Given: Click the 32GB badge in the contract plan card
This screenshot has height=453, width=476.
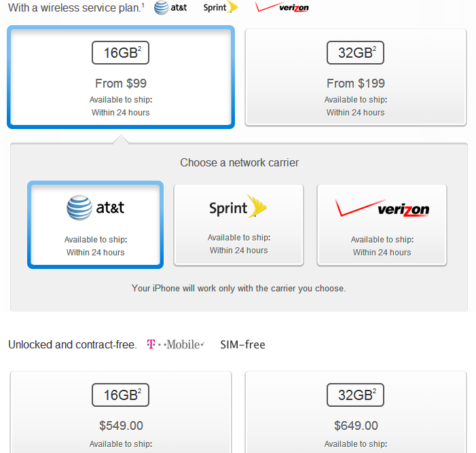Looking at the screenshot, I should (x=356, y=52).
